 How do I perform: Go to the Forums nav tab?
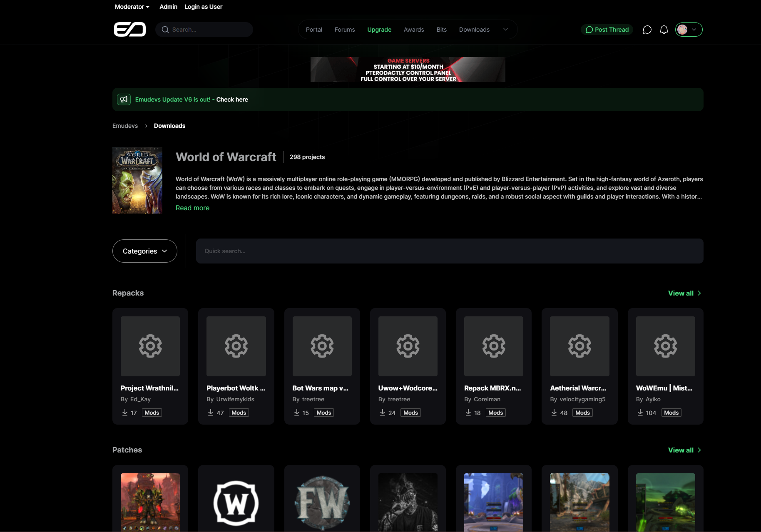point(345,30)
